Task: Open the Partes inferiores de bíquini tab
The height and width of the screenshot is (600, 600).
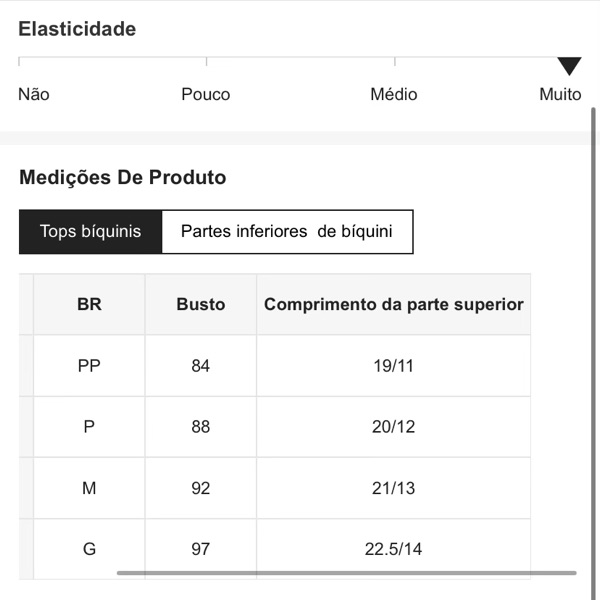Action: pos(286,232)
